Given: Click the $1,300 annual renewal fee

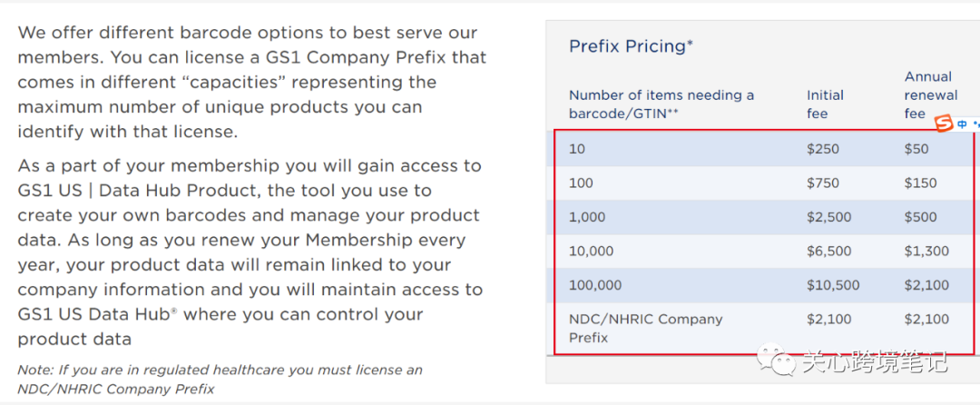Looking at the screenshot, I should pyautogui.click(x=926, y=252).
